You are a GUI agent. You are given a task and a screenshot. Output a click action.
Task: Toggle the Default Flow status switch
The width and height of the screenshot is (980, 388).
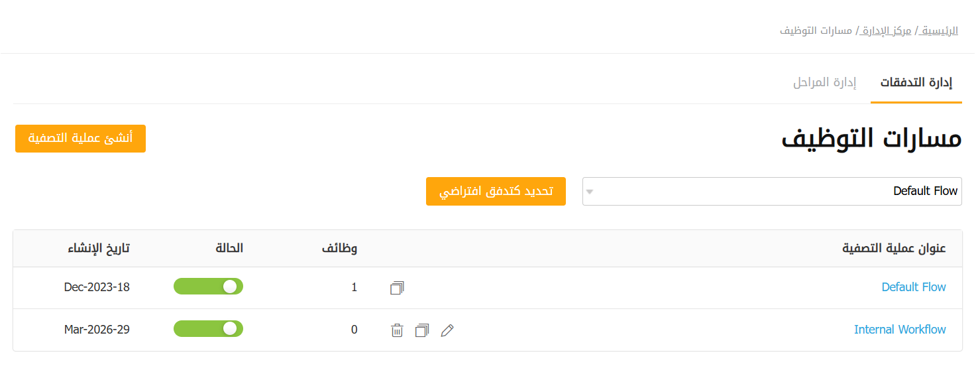click(x=208, y=287)
